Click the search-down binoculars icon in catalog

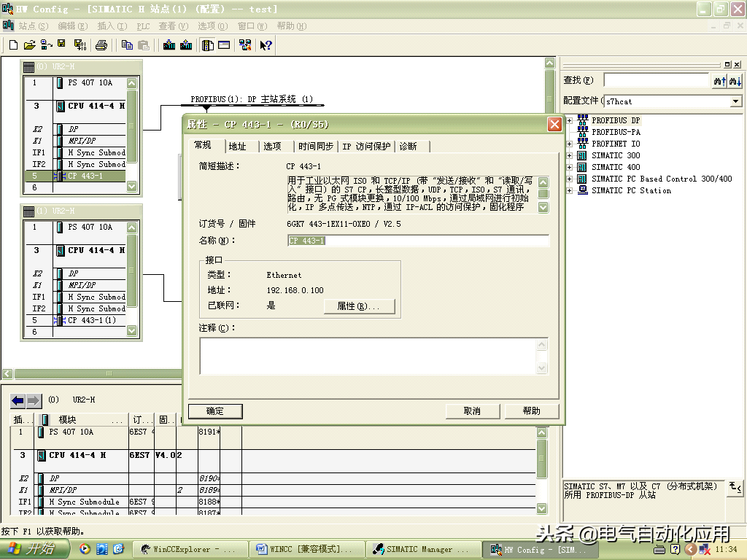[x=719, y=81]
